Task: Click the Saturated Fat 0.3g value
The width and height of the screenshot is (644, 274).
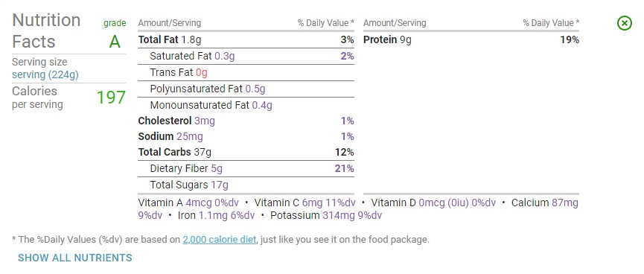Action: point(225,56)
